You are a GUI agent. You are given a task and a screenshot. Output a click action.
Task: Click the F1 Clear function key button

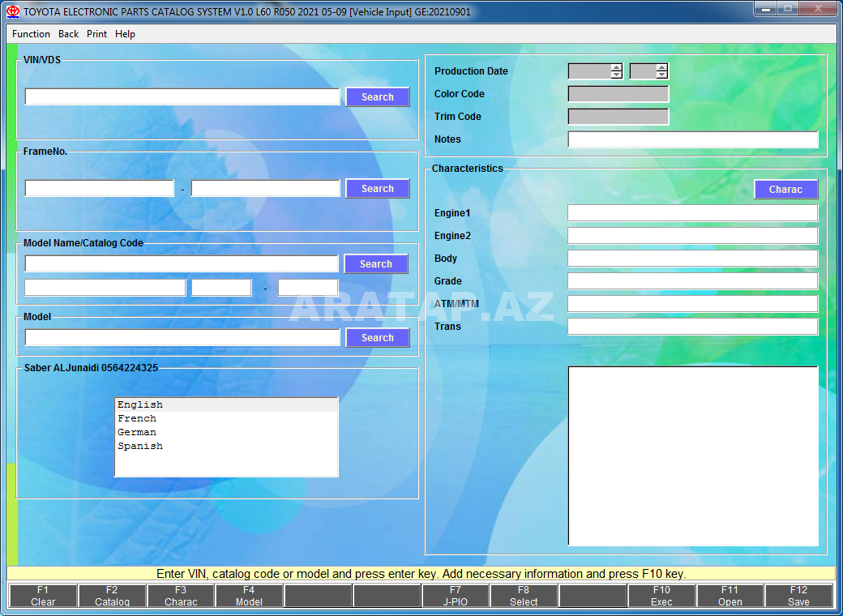(43, 596)
